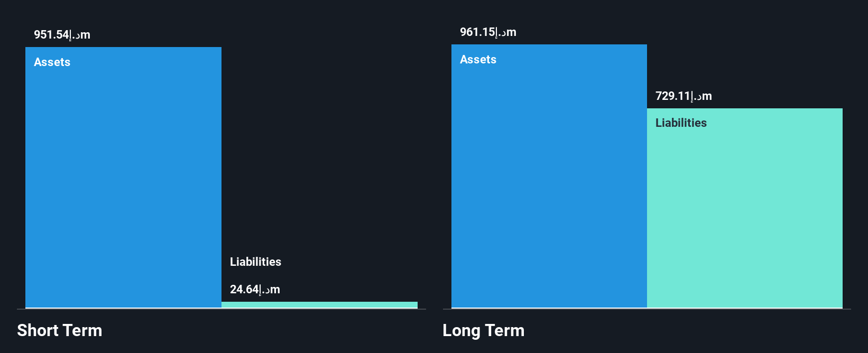Select the Assets text inside Short Term bar
Screen dimensions: 868x353
tap(52, 62)
